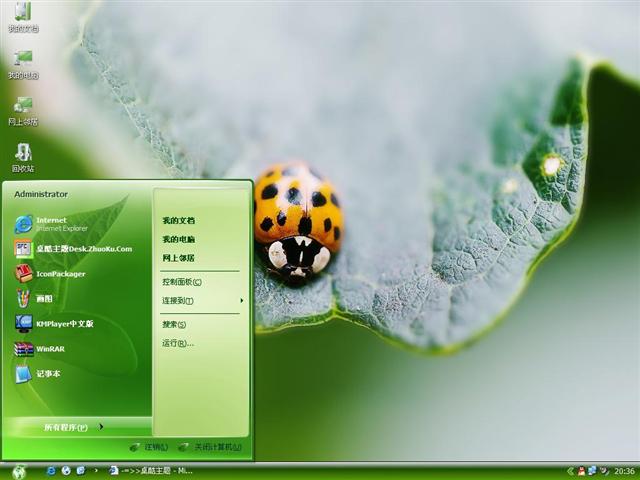Click the Start orb button on taskbar
640x480 pixels.
tap(19, 471)
